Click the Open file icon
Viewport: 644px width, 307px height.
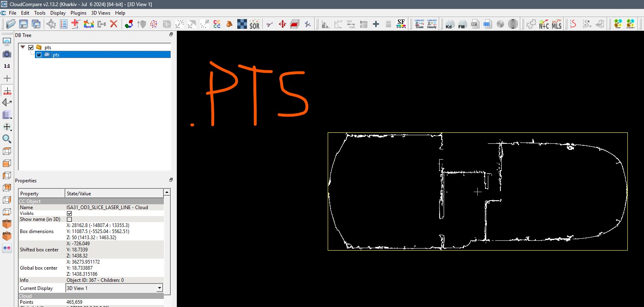[11, 24]
